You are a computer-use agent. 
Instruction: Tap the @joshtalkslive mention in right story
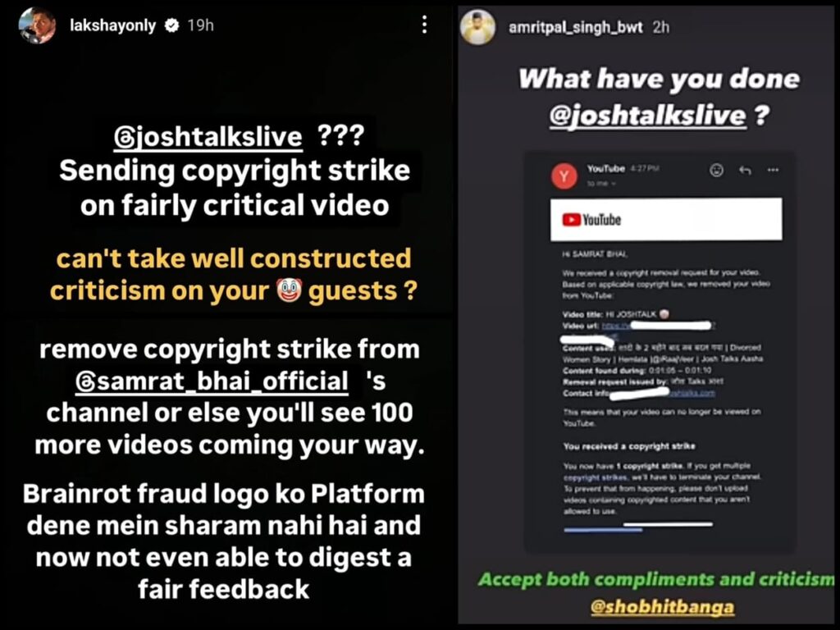pyautogui.click(x=647, y=115)
